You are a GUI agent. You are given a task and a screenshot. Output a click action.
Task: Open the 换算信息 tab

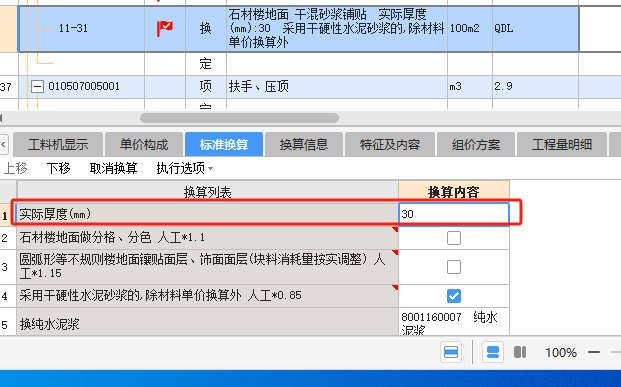[304, 145]
